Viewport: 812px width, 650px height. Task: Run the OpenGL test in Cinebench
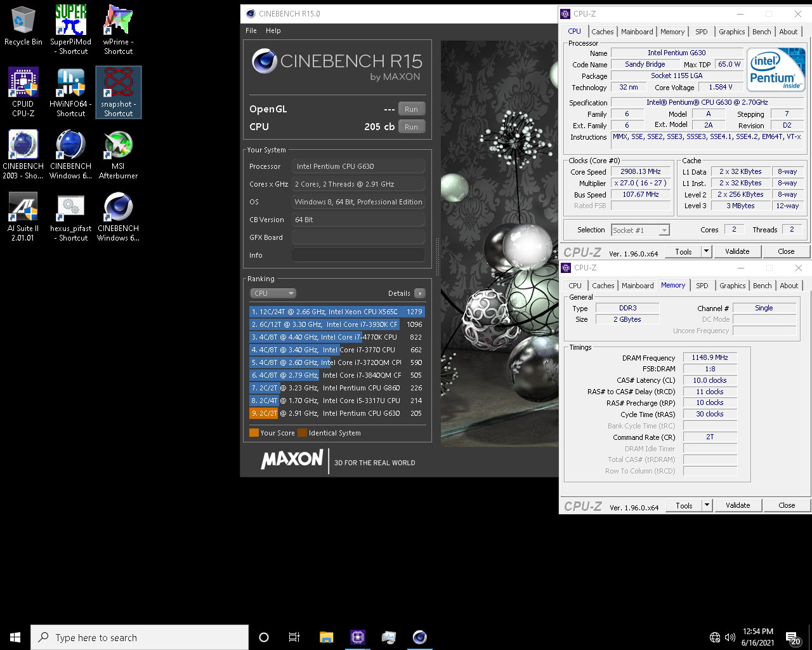412,109
